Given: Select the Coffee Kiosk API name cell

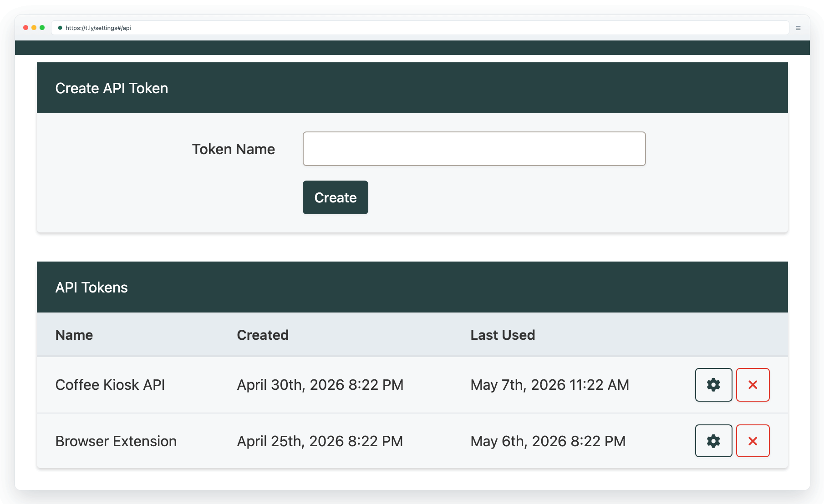Looking at the screenshot, I should click(110, 385).
